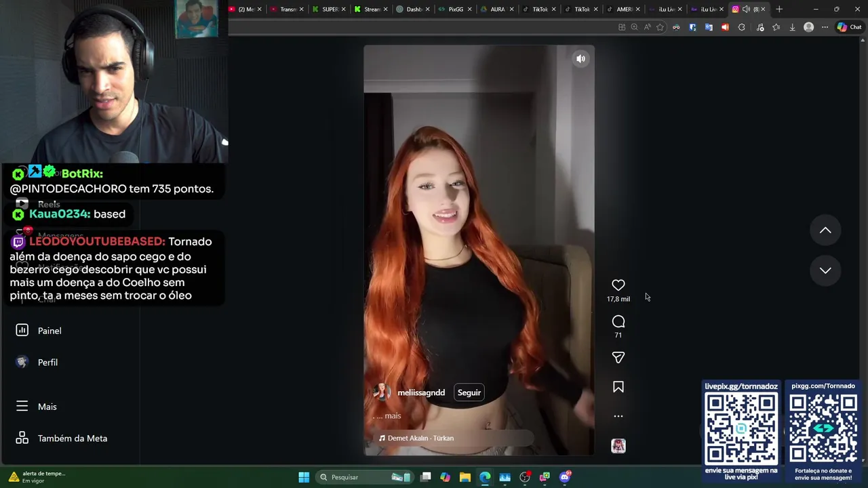Viewport: 868px width, 488px height.
Task: Switch to the 'AMERI' browser tab
Action: click(x=623, y=9)
